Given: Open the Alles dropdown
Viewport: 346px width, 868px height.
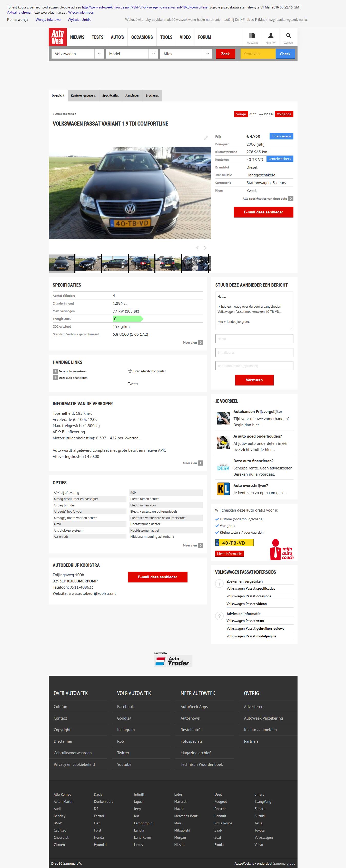Looking at the screenshot, I should pyautogui.click(x=186, y=54).
